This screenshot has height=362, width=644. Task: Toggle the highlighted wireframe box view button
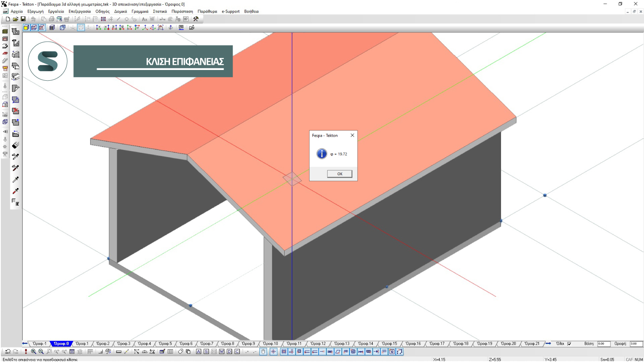[x=81, y=27]
